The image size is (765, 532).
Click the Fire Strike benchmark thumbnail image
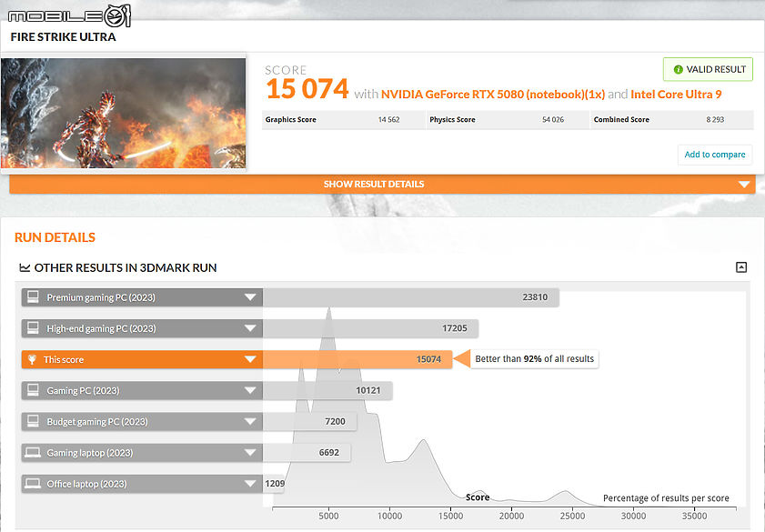(124, 113)
